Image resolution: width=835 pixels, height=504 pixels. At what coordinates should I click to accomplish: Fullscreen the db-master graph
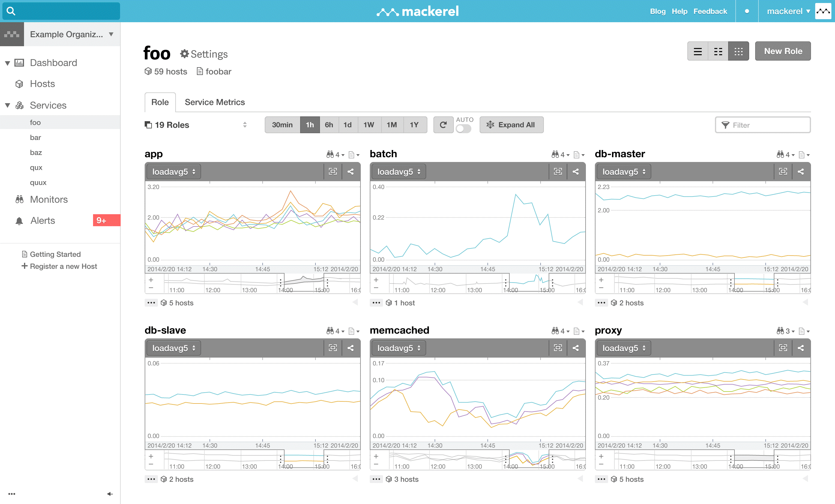point(783,171)
